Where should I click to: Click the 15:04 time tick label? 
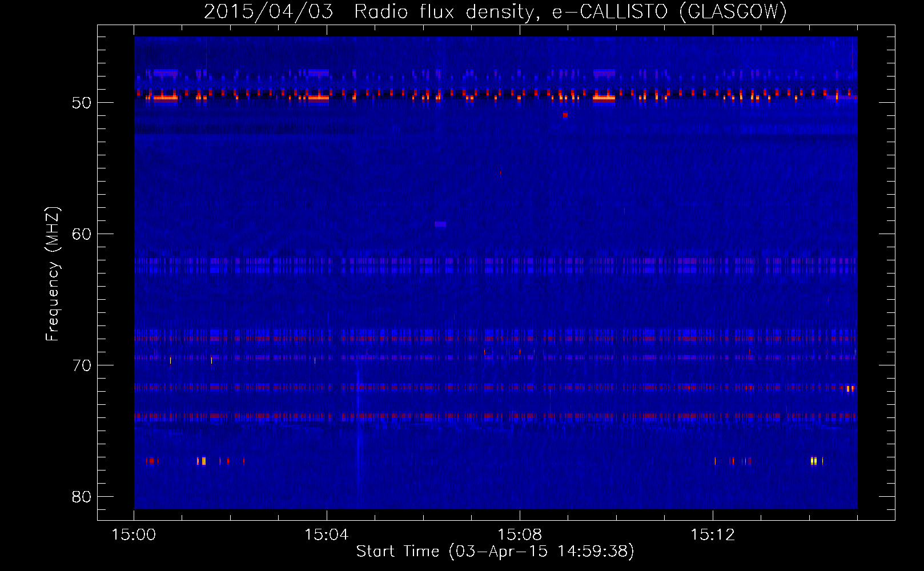pos(327,534)
